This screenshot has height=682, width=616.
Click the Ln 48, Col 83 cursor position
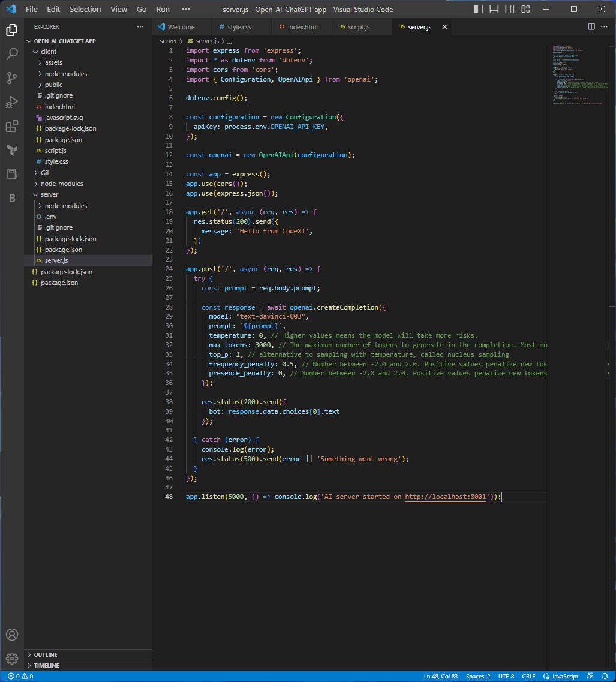(x=441, y=677)
